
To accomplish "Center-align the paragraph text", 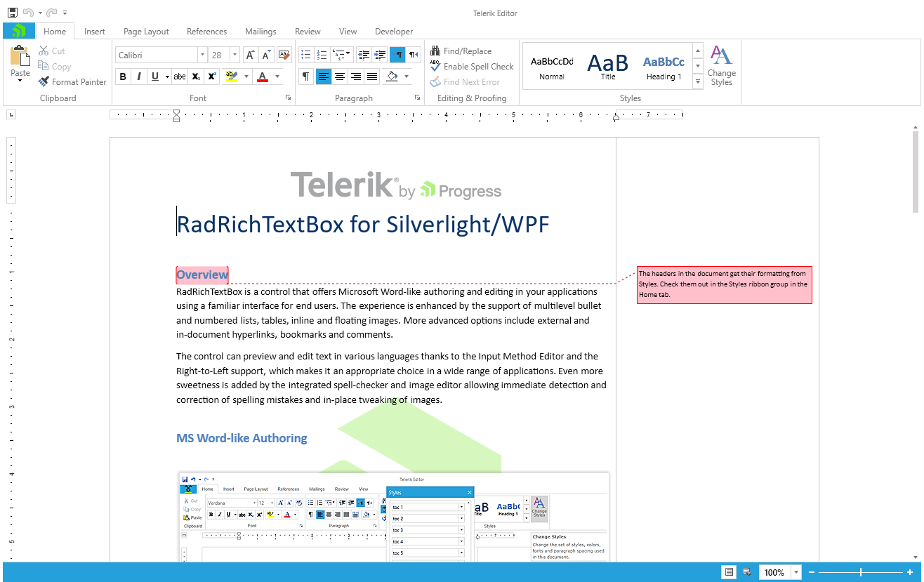I will click(x=340, y=77).
